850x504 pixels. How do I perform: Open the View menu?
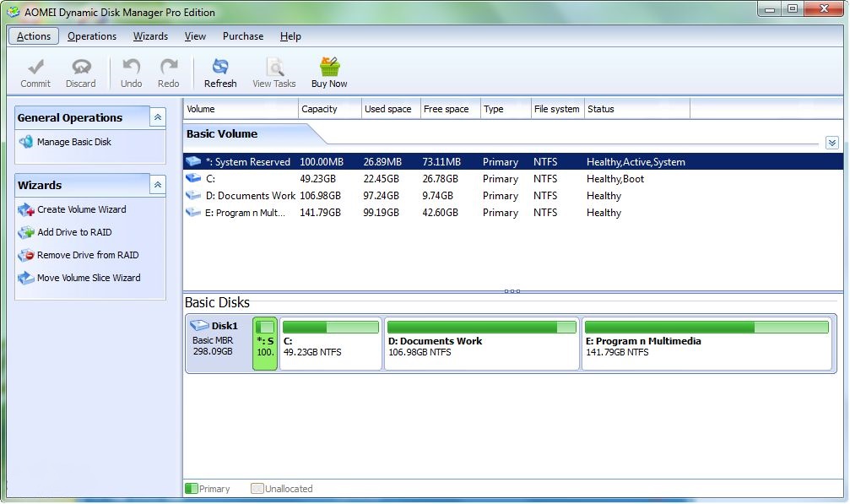click(x=195, y=36)
